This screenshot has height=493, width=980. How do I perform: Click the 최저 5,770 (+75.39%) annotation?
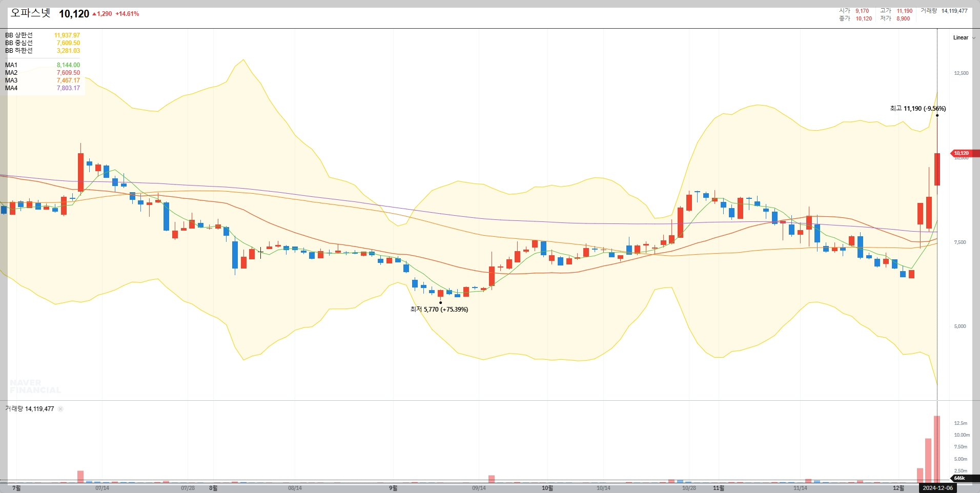(x=439, y=310)
